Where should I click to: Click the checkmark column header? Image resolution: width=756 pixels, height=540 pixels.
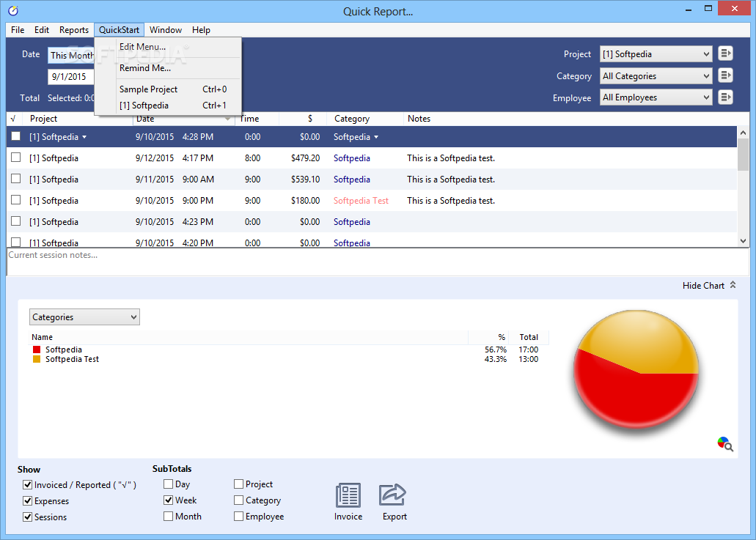13,119
